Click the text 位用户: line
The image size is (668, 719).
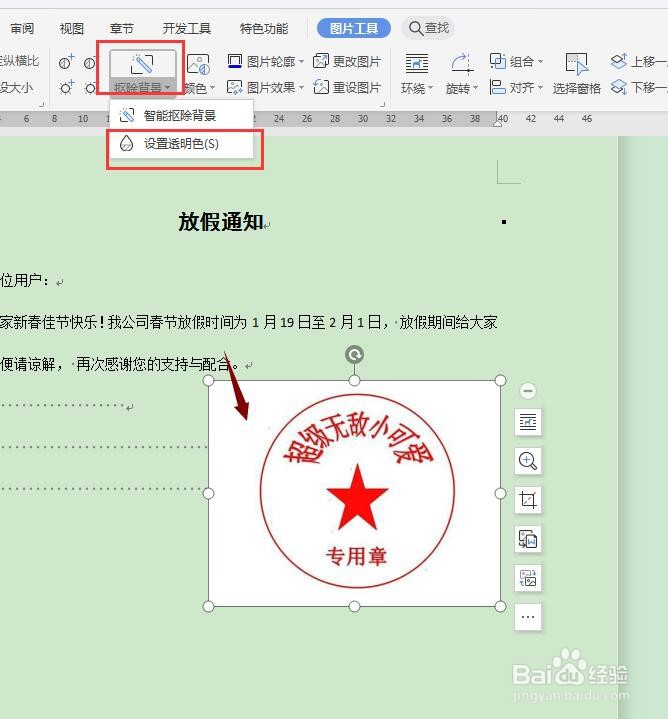[x=25, y=280]
